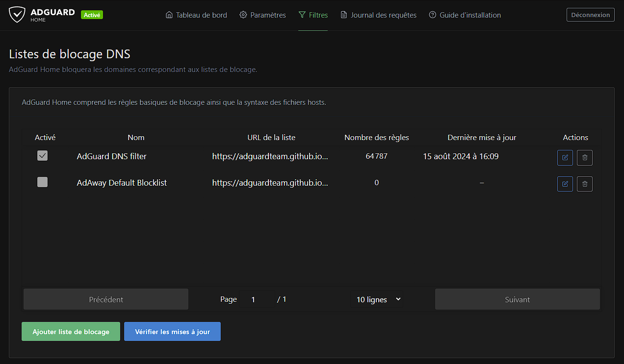Click the AdGuard Home shield logo

pyautogui.click(x=17, y=15)
